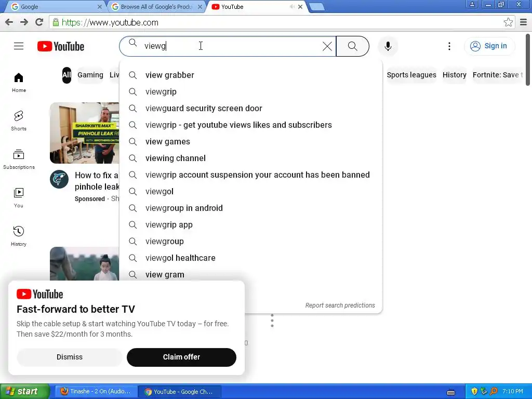The height and width of the screenshot is (399, 532).
Task: Click the Chrome user profile icon
Action: 472,4
